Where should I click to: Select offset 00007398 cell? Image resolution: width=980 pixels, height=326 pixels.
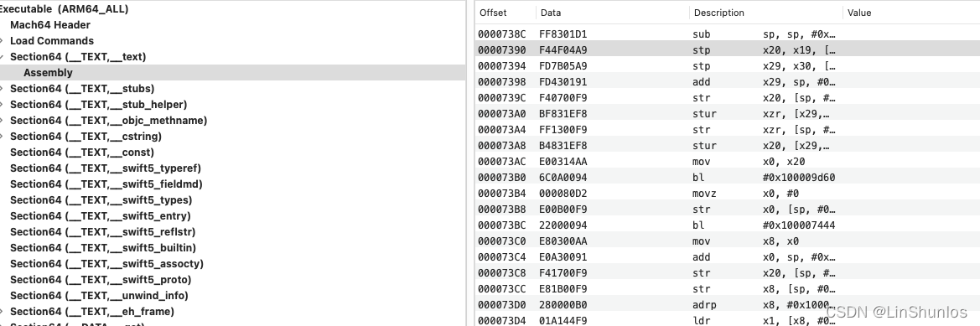pos(502,81)
